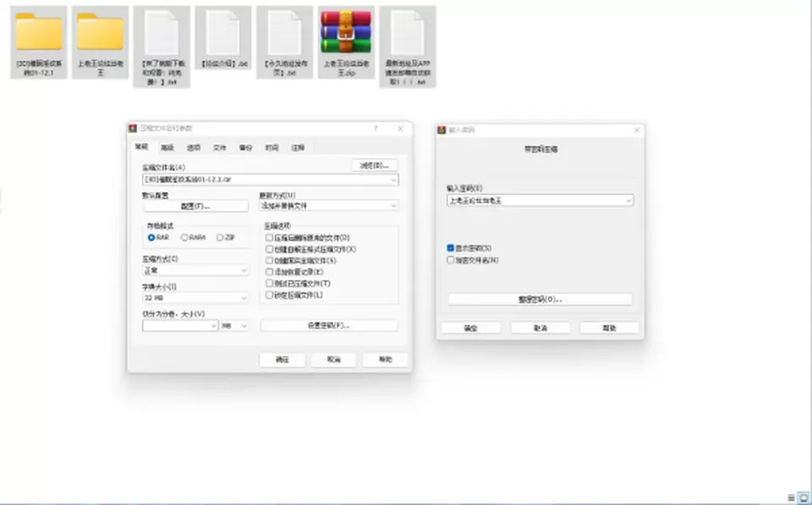Select the 【永久地址发布页】.txt file icon
The height and width of the screenshot is (505, 812).
point(285,33)
